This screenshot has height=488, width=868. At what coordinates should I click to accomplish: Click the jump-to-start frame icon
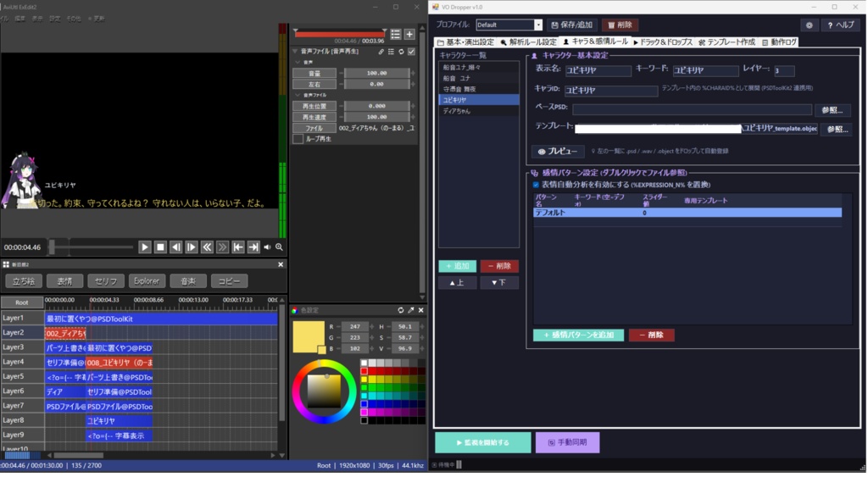click(238, 247)
